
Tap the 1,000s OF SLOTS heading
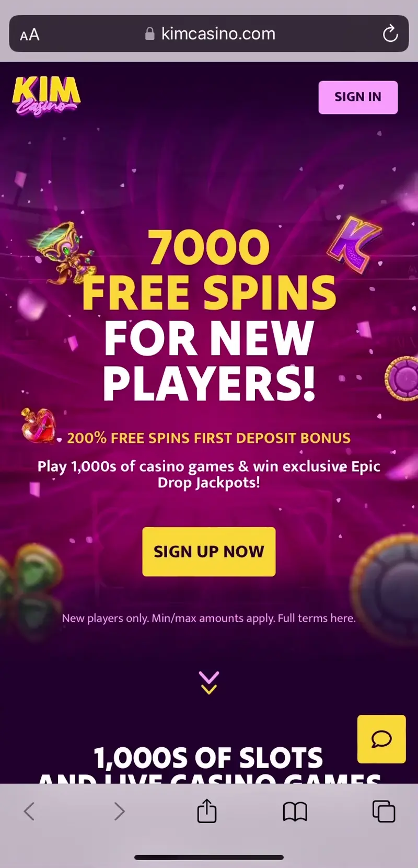coord(208,758)
